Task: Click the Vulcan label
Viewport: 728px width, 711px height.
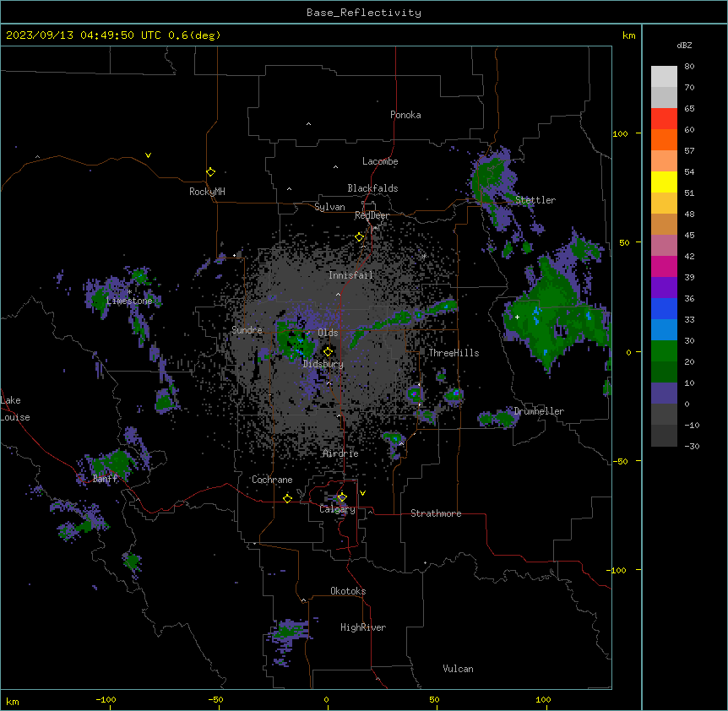Action: click(x=458, y=669)
